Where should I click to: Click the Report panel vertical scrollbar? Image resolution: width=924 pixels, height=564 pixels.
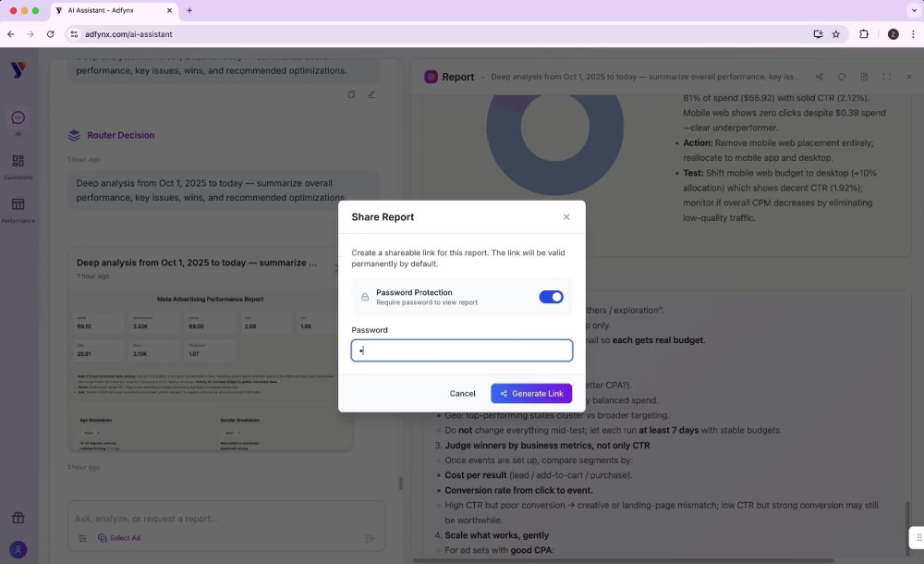coord(907,528)
